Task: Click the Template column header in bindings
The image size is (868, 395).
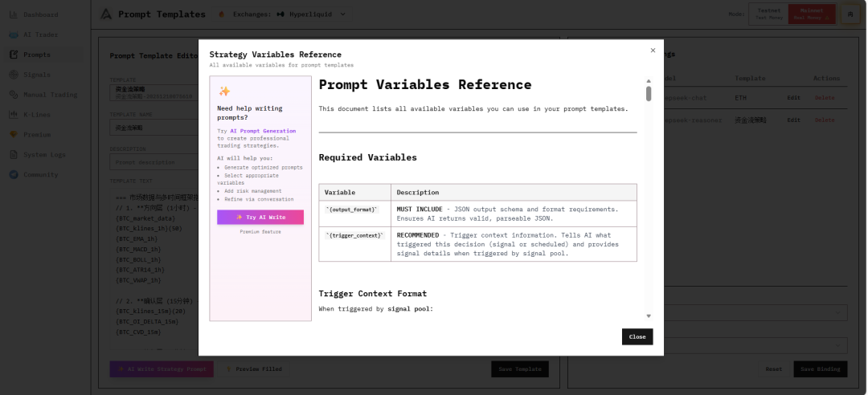Action: click(x=750, y=79)
